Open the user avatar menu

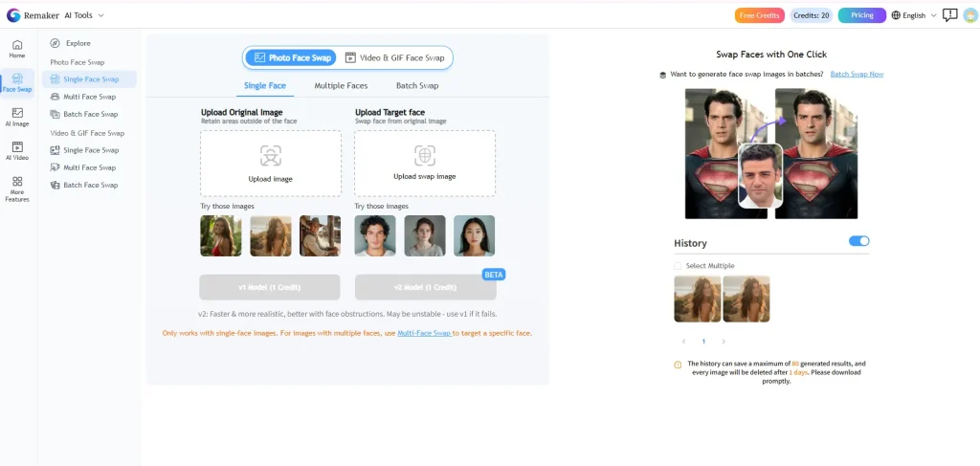pos(970,15)
